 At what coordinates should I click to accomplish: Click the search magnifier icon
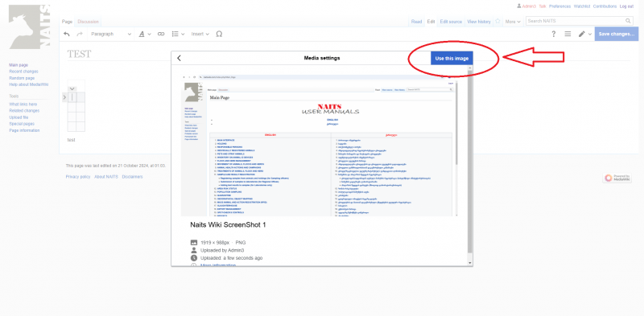629,21
